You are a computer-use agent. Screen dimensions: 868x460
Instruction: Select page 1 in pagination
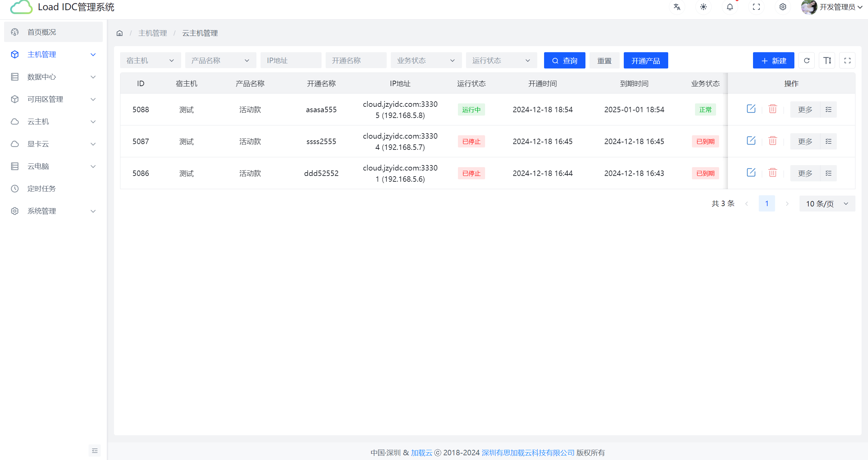click(767, 204)
